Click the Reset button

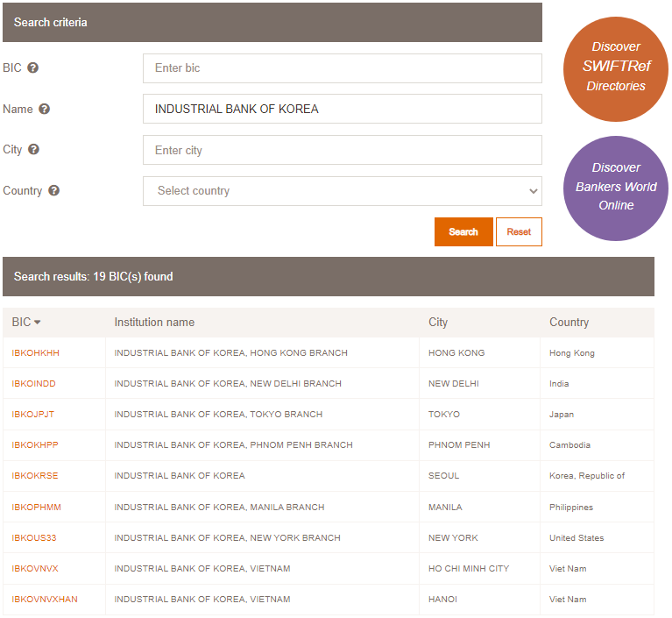pos(519,231)
